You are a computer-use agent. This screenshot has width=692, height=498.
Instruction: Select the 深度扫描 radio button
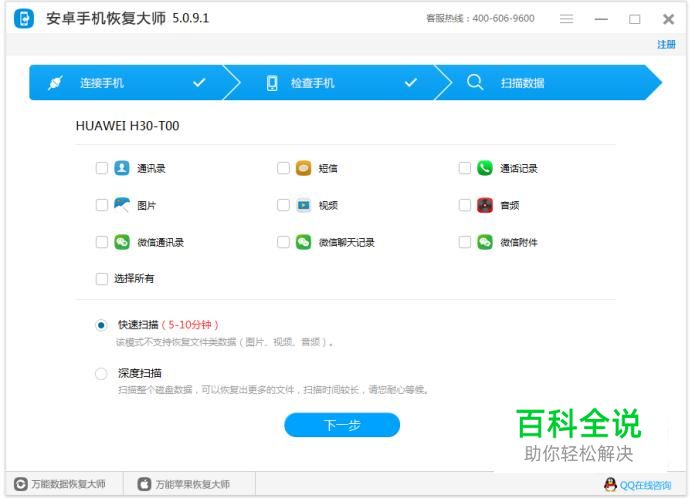[101, 374]
